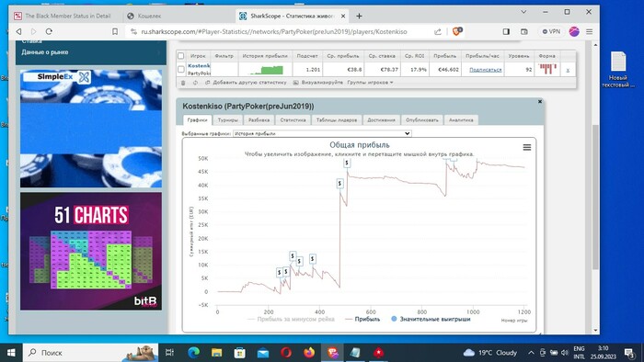
Task: Expand the tab search chevron in title bar
Action: coord(523,12)
